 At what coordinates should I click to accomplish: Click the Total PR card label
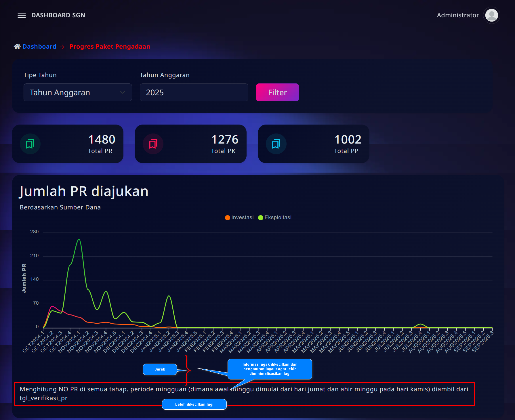tap(100, 151)
